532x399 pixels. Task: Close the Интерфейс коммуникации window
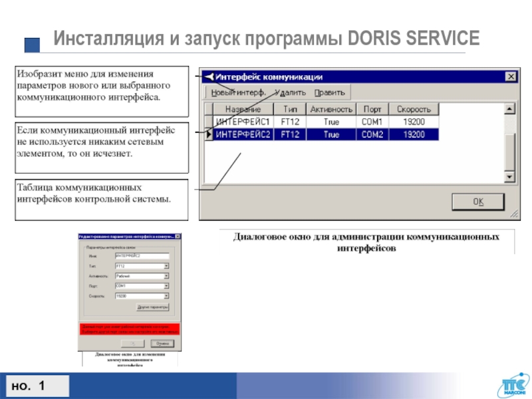(x=511, y=76)
